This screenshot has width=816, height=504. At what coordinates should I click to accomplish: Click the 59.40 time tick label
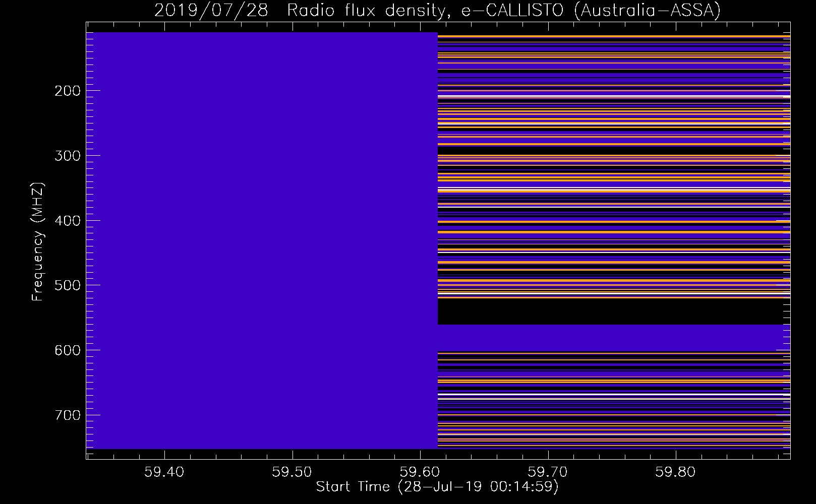[x=164, y=472]
